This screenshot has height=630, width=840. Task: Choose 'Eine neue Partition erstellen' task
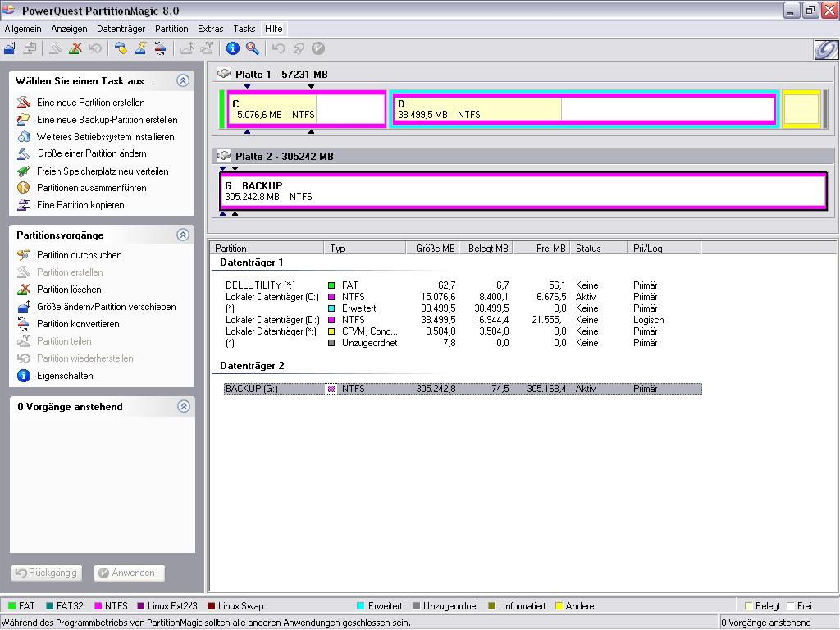point(90,103)
